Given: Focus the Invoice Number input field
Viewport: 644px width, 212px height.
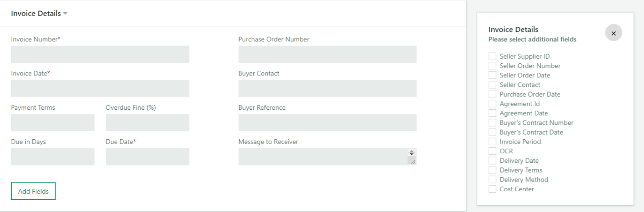Looking at the screenshot, I should [100, 54].
